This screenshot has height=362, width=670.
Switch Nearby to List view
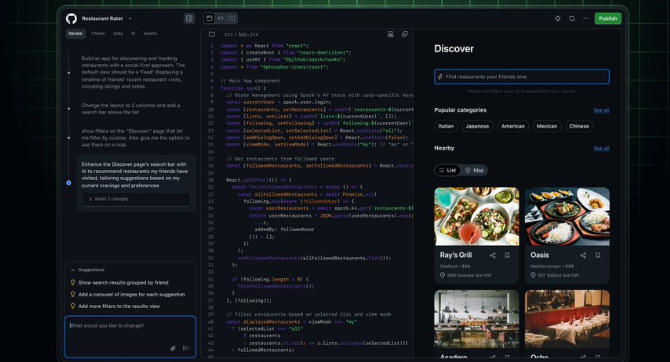click(x=447, y=170)
